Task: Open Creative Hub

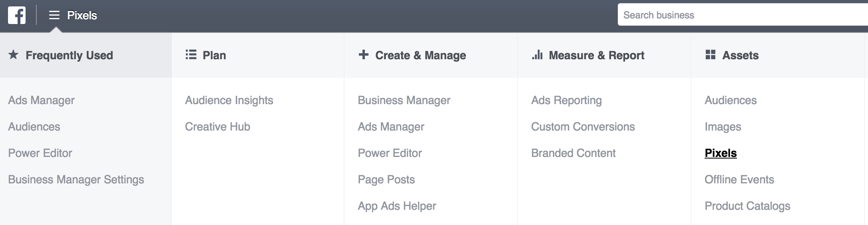Action: click(217, 127)
